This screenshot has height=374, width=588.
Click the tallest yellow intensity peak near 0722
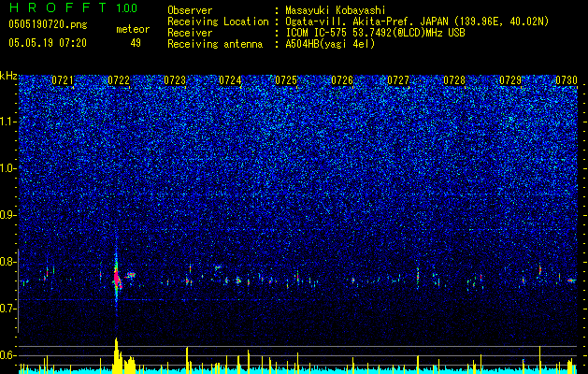(116, 354)
